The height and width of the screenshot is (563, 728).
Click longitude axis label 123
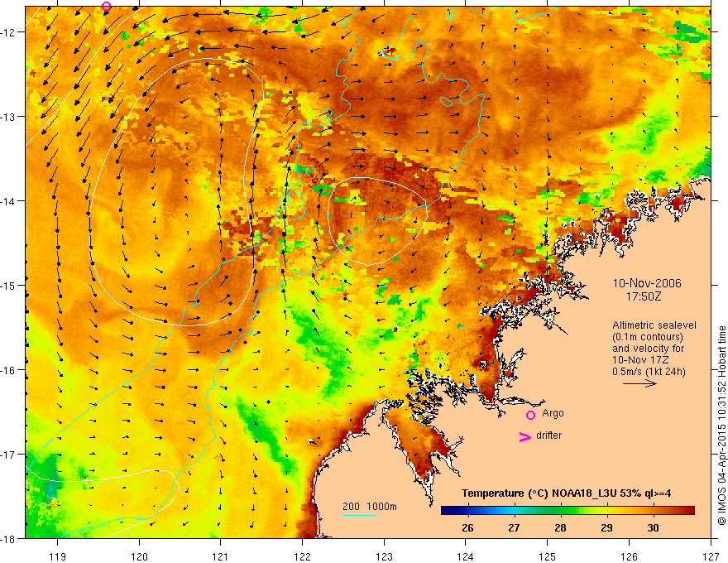pyautogui.click(x=384, y=556)
